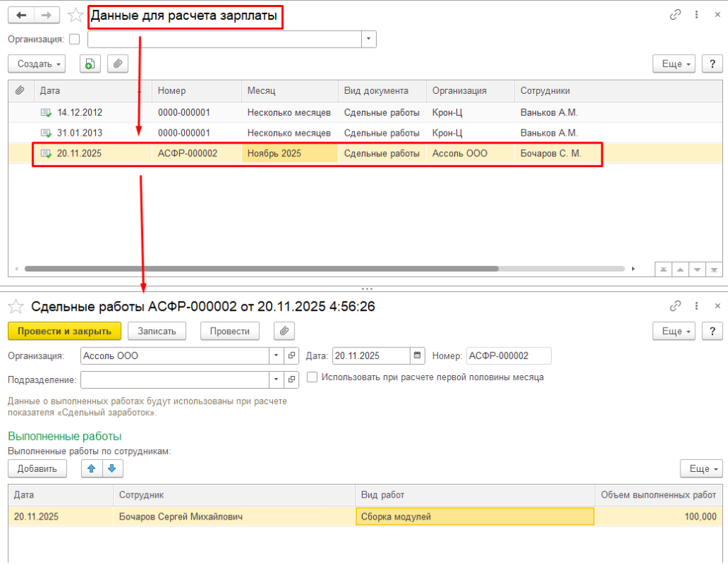Screen dimensions: 728x565
Task: Copy link icon in top panel header
Action: pyautogui.click(x=675, y=15)
